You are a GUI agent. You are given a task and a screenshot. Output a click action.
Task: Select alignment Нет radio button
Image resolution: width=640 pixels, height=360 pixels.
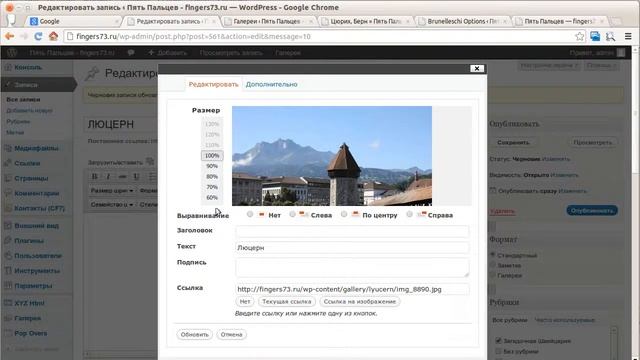point(250,214)
